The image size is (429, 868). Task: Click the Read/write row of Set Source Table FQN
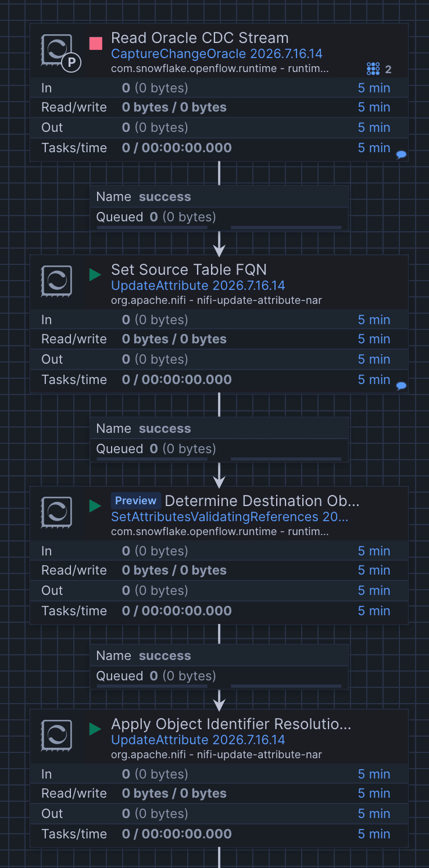[x=219, y=339]
